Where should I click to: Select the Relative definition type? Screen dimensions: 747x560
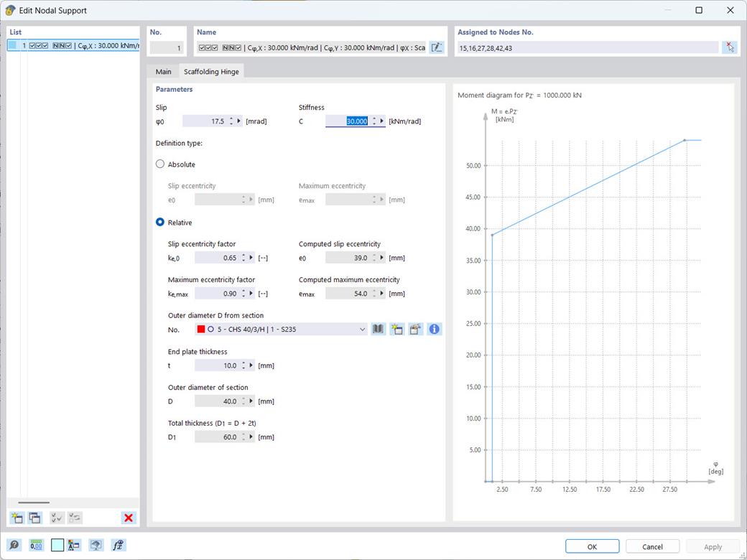coord(159,223)
